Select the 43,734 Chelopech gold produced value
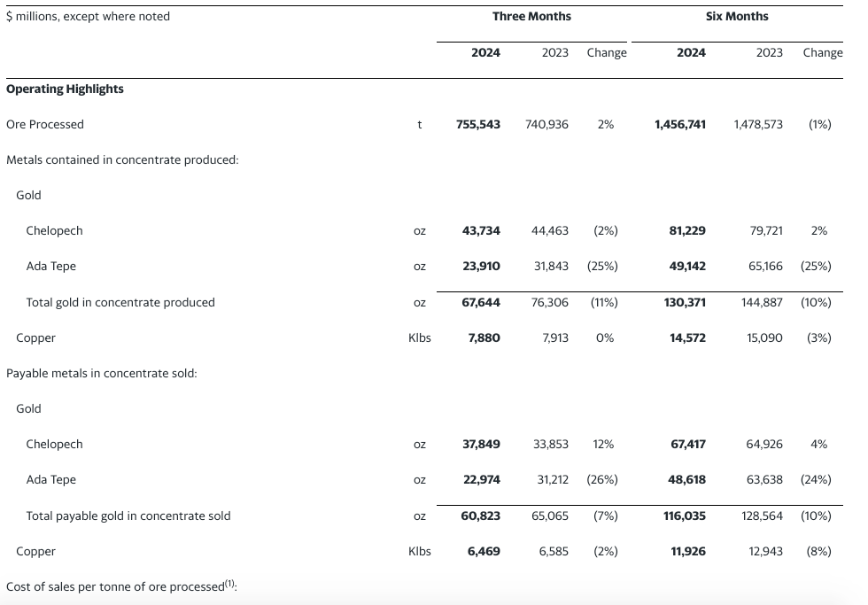Image resolution: width=868 pixels, height=605 pixels. tap(481, 230)
